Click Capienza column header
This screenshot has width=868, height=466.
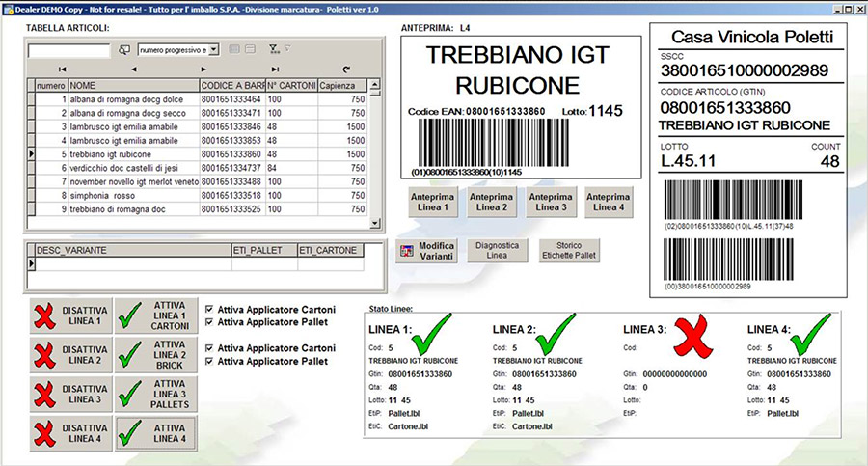pyautogui.click(x=342, y=85)
